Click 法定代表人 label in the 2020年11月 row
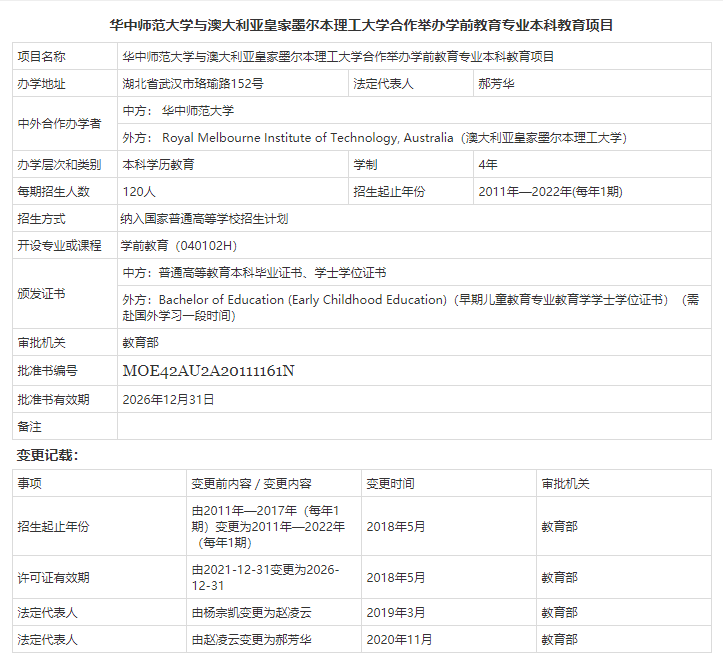Image resolution: width=723 pixels, height=662 pixels. (x=47, y=639)
